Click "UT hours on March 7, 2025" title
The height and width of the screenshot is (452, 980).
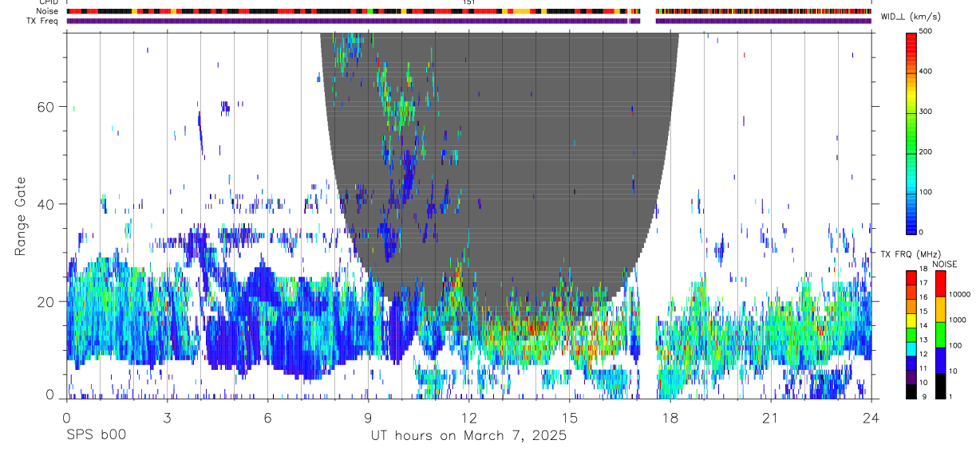pos(468,436)
